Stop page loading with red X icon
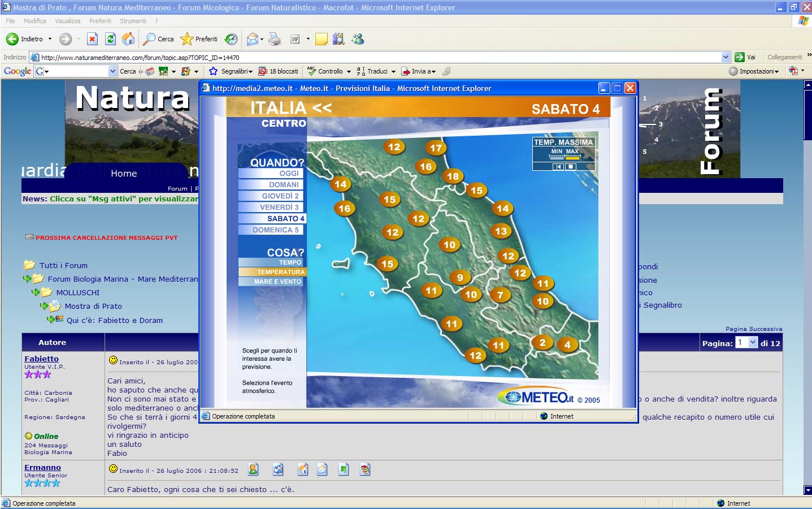This screenshot has height=509, width=812. coord(93,39)
